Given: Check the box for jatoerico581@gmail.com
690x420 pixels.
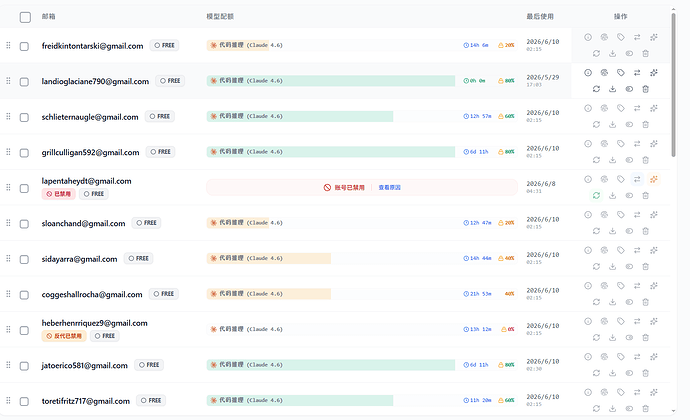Looking at the screenshot, I should (24, 366).
